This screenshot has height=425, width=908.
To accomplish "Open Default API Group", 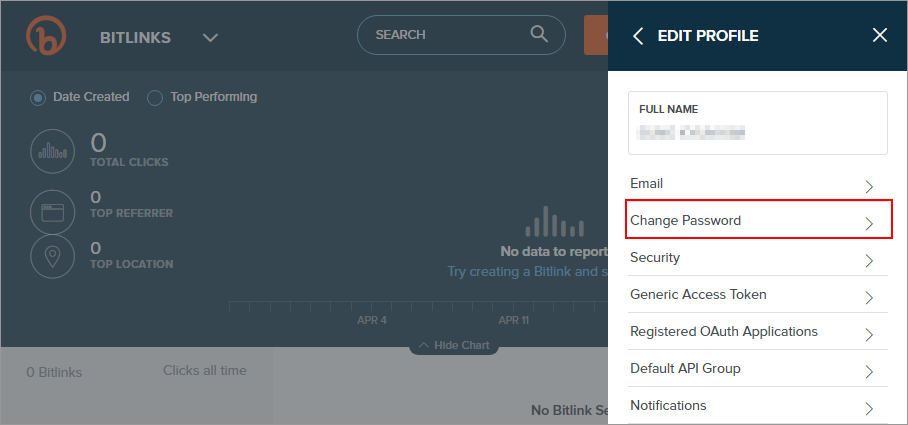I will point(757,369).
